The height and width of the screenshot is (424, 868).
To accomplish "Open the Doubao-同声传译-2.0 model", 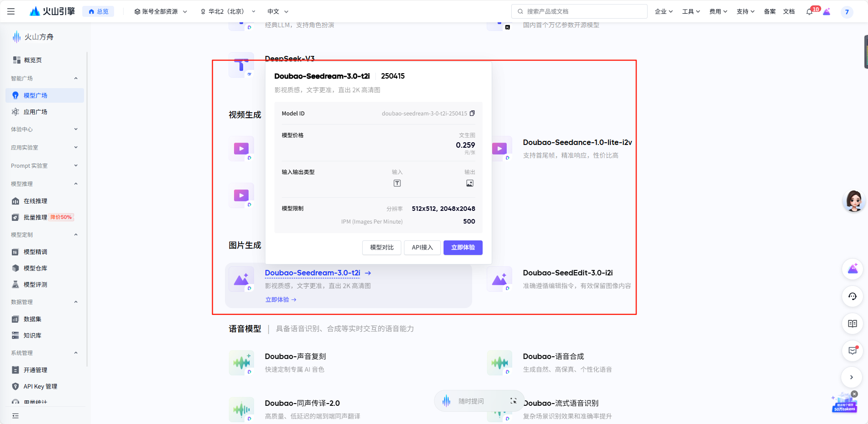I will (302, 403).
